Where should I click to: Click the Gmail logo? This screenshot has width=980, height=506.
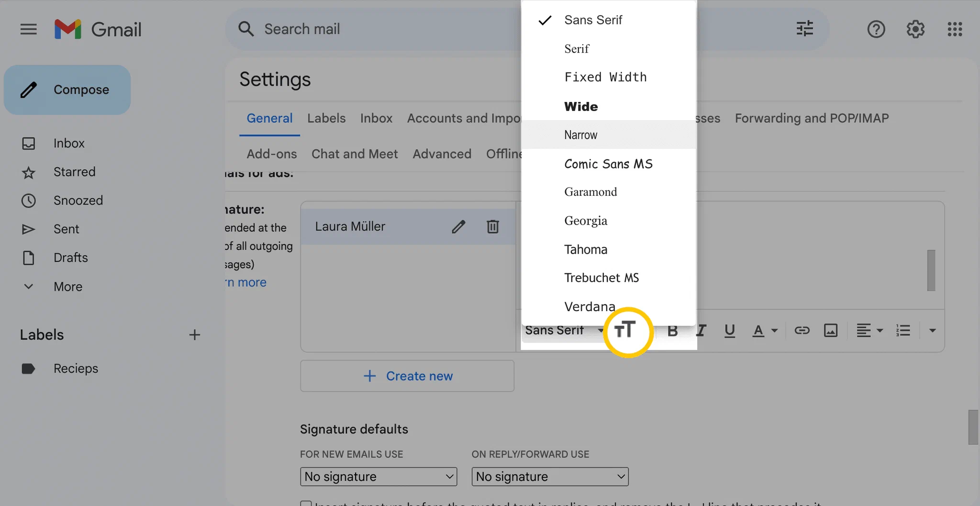98,29
